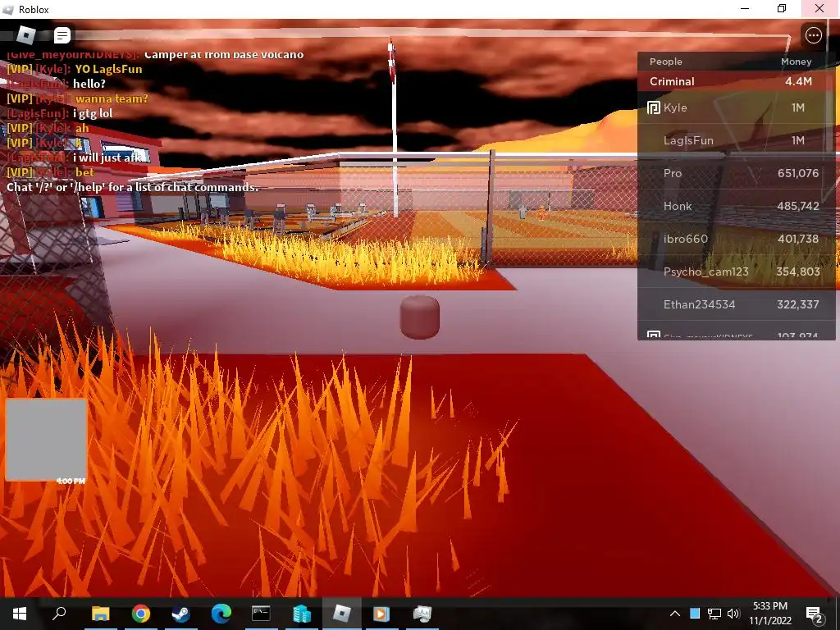This screenshot has width=840, height=630.
Task: Select Roblox taskbar icon
Action: (342, 614)
